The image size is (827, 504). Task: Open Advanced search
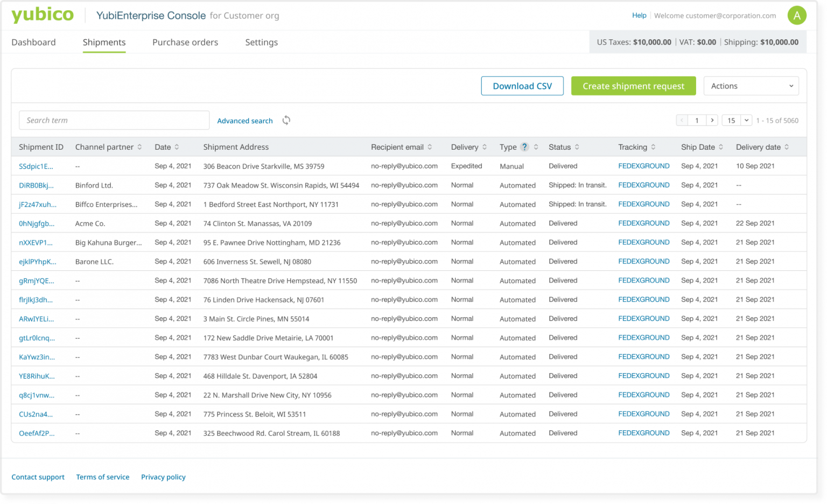[245, 121]
